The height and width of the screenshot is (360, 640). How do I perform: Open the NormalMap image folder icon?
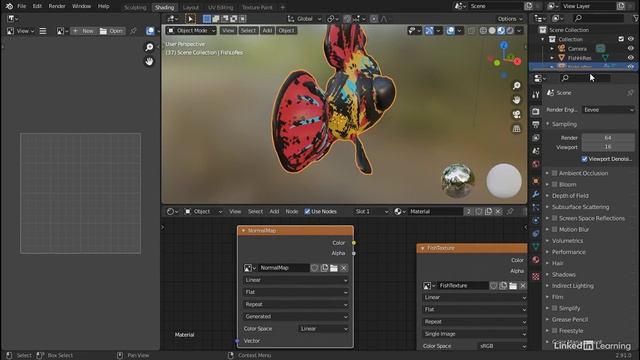334,268
